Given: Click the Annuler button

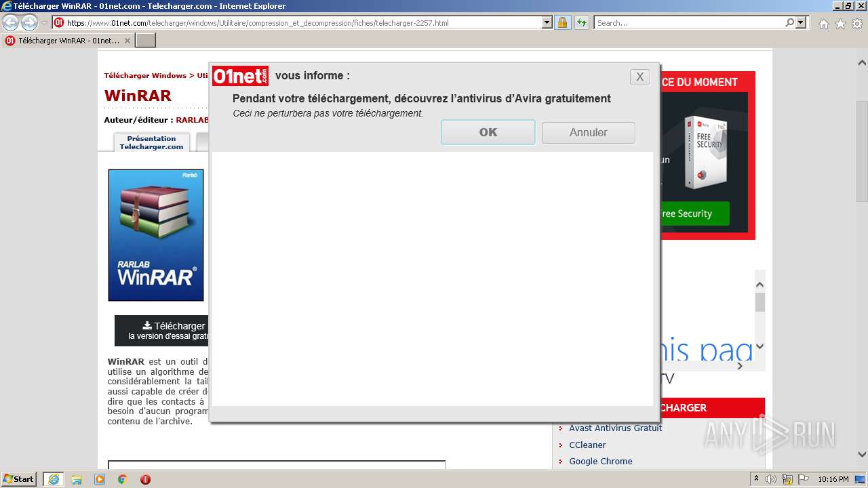Looking at the screenshot, I should [x=589, y=132].
